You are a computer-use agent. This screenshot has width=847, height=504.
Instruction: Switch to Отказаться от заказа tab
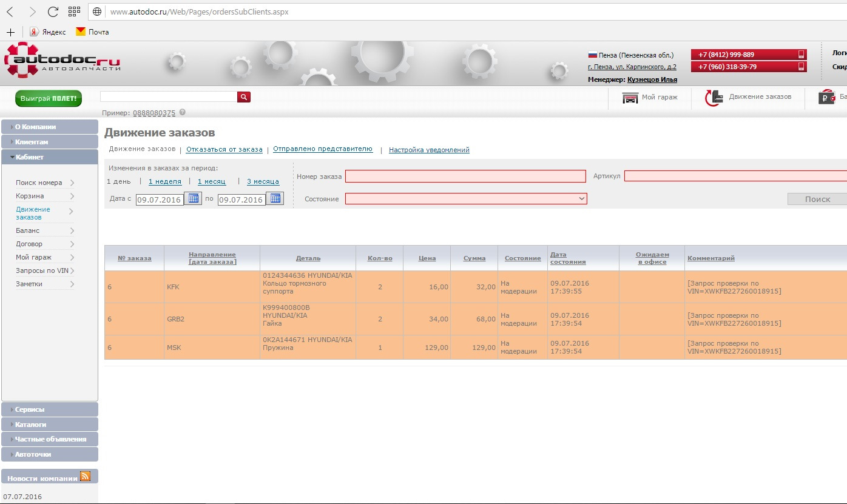coord(224,149)
